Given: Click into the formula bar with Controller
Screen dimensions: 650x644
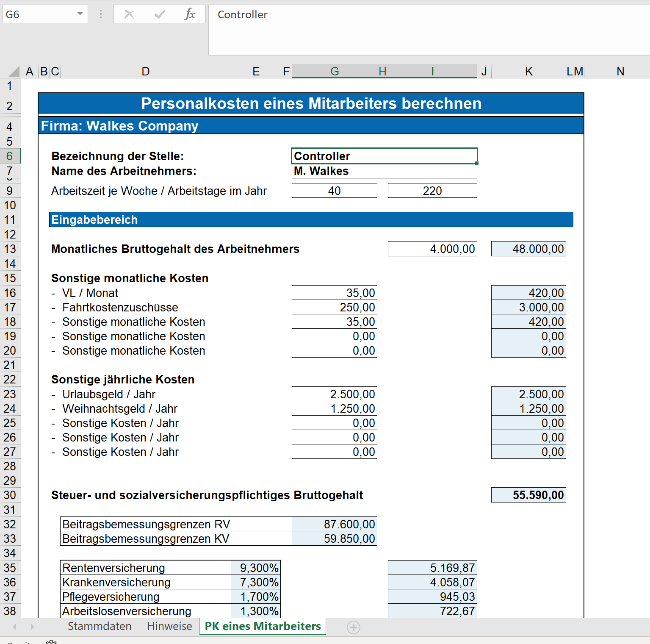Looking at the screenshot, I should (429, 30).
